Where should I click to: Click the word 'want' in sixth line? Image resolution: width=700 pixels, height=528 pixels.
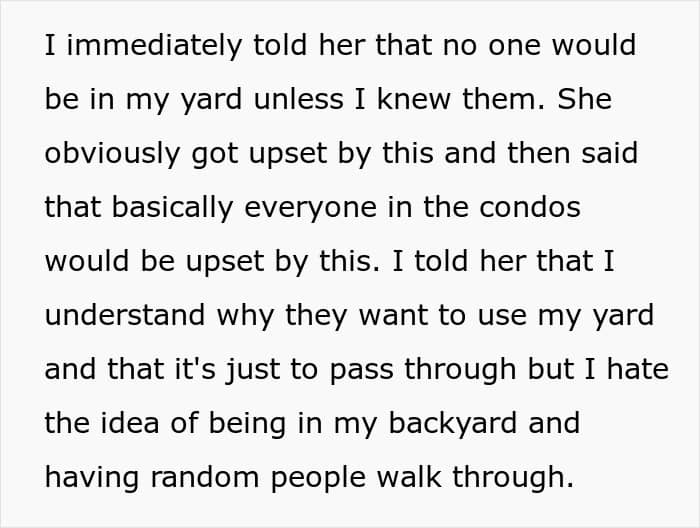393,316
